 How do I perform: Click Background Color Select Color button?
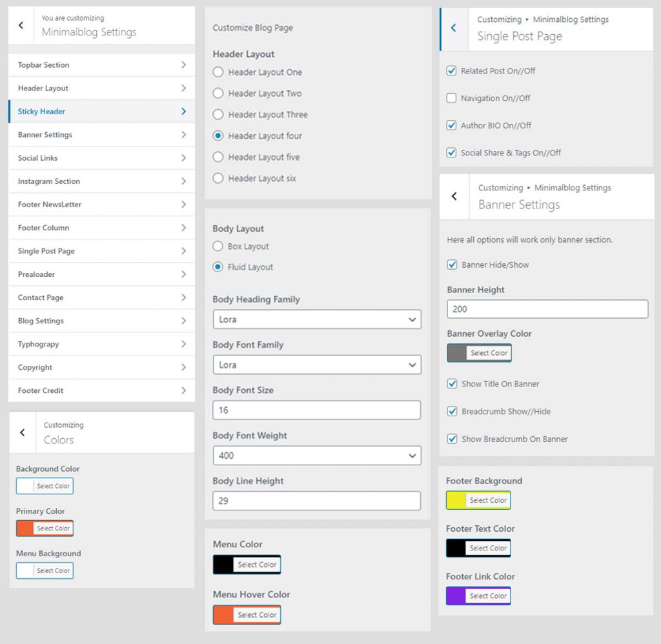[x=53, y=486]
